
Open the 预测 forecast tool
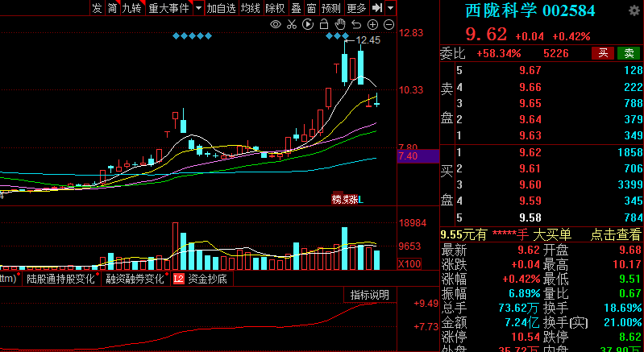click(331, 8)
